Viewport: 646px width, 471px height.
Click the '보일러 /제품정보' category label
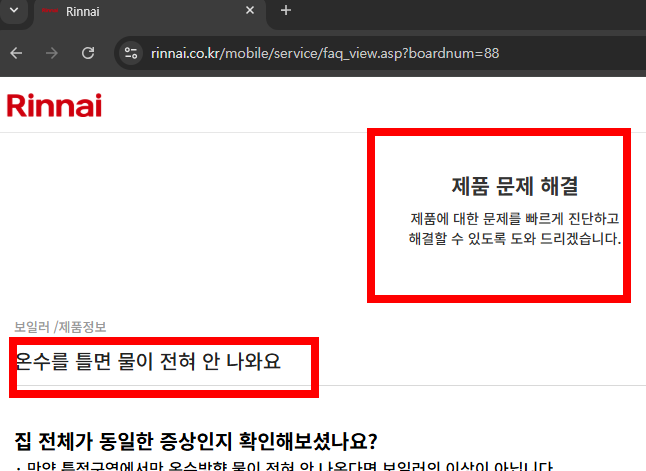tap(61, 327)
